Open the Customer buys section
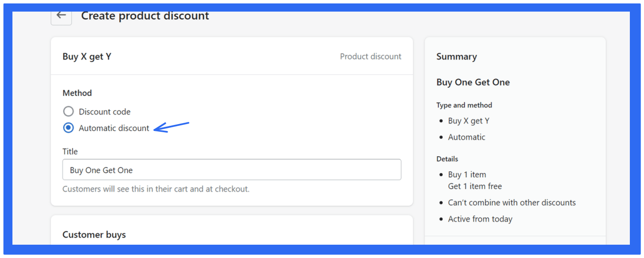This screenshot has height=258, width=644. click(94, 234)
